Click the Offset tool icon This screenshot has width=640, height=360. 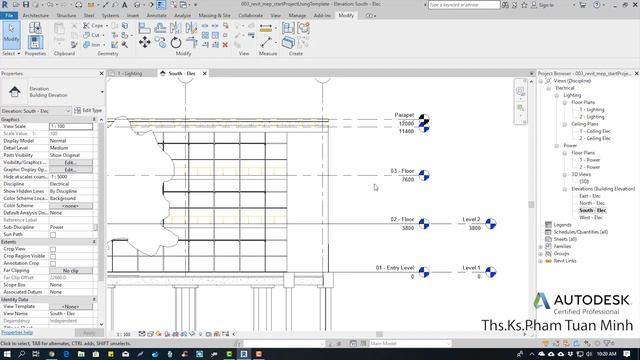(160, 28)
